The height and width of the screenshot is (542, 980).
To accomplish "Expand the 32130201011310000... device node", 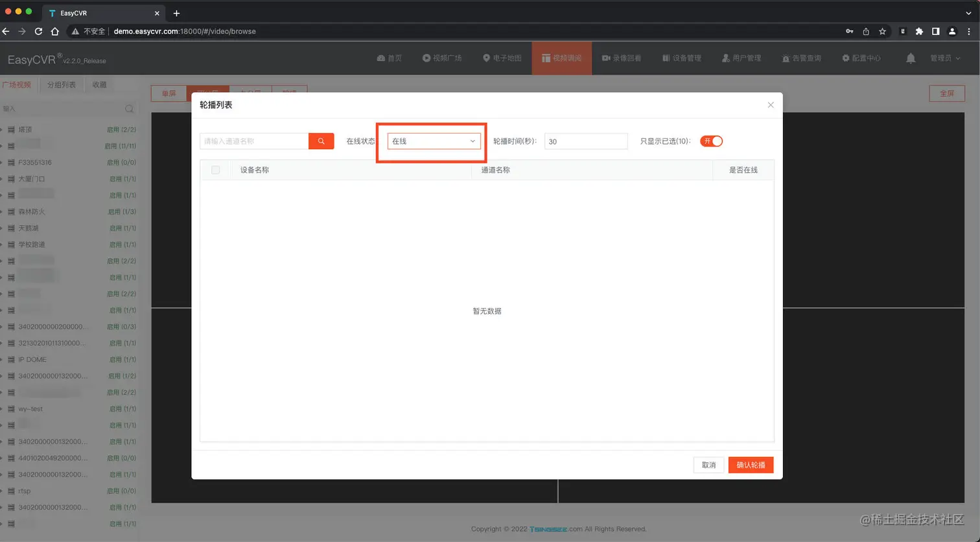I will click(2, 343).
